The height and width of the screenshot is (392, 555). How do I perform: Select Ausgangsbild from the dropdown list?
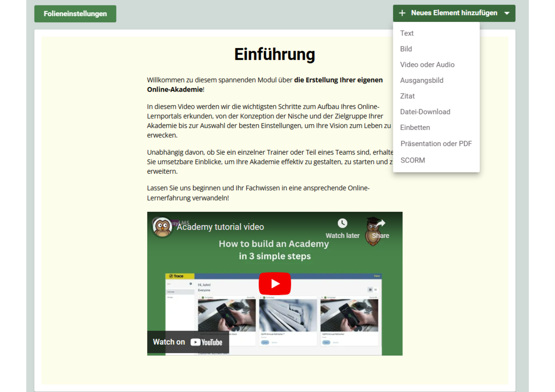(x=422, y=80)
